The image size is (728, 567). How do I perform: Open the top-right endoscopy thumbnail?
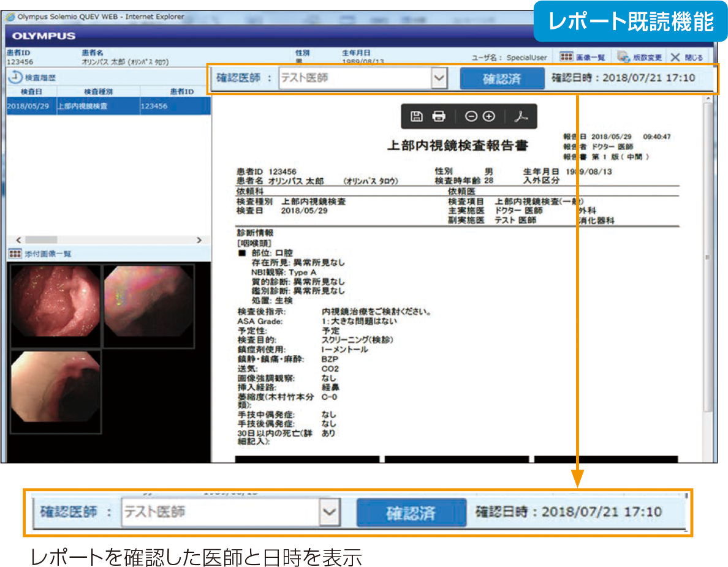149,302
